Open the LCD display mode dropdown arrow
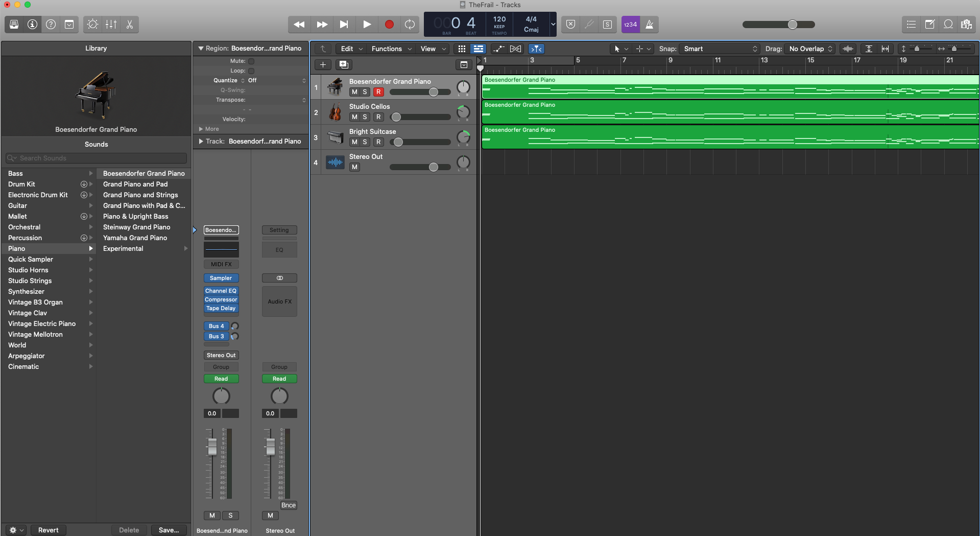Image resolution: width=980 pixels, height=536 pixels. coord(553,24)
